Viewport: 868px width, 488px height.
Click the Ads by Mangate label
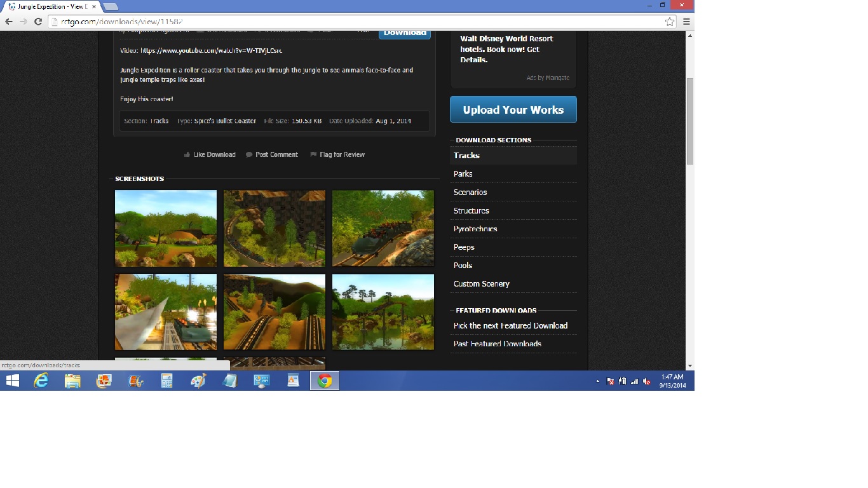click(548, 78)
